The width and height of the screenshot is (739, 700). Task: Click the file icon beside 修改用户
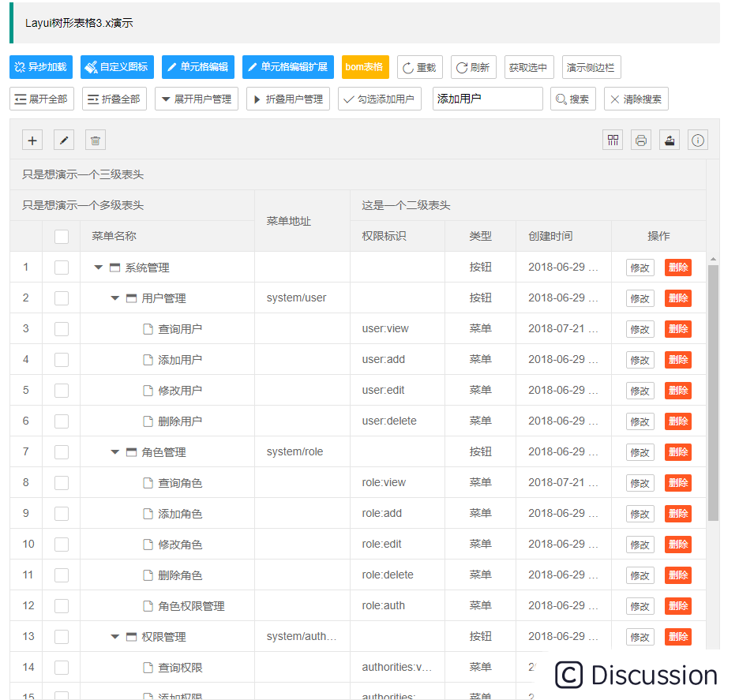point(148,391)
